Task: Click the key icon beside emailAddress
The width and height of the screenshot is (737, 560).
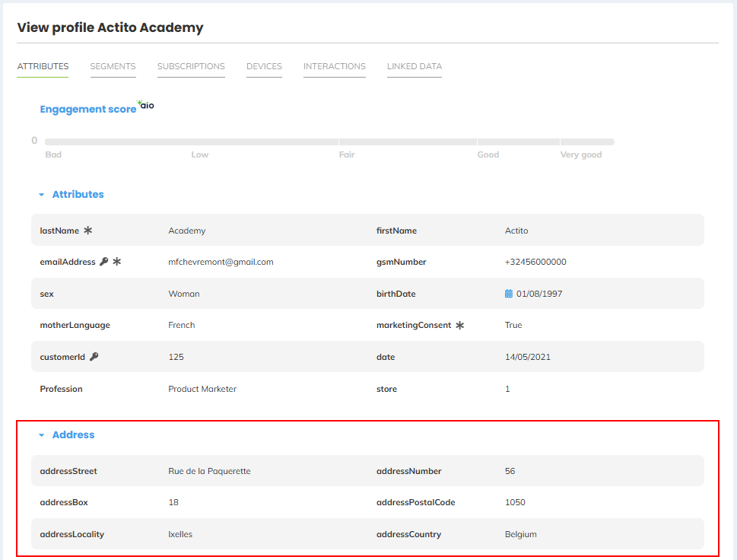Action: [104, 262]
